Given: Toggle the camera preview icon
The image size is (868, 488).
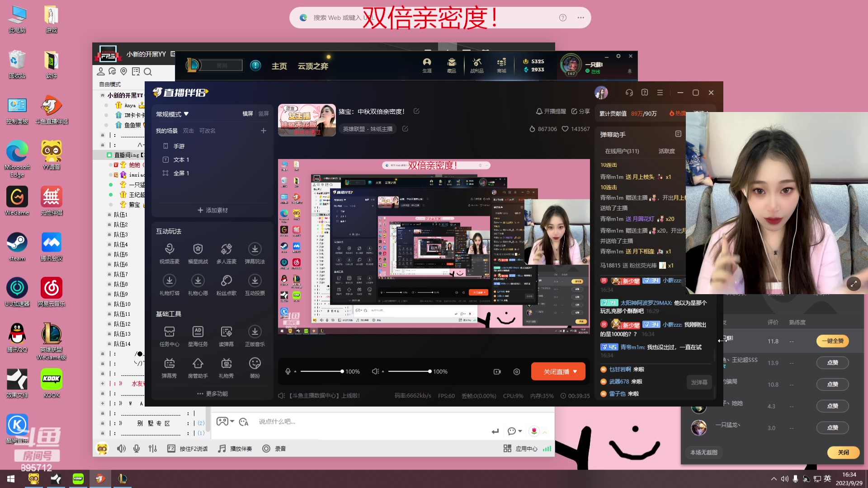Looking at the screenshot, I should tap(497, 371).
